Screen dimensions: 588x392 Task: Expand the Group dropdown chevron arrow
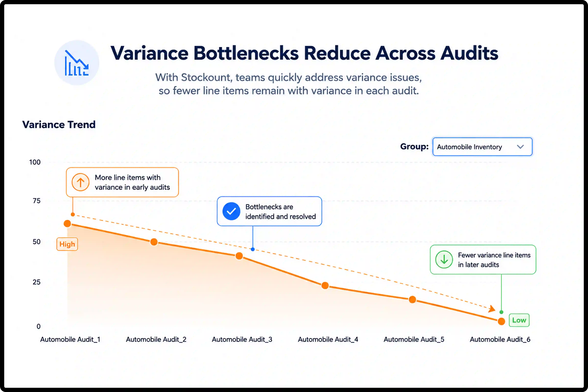click(520, 147)
